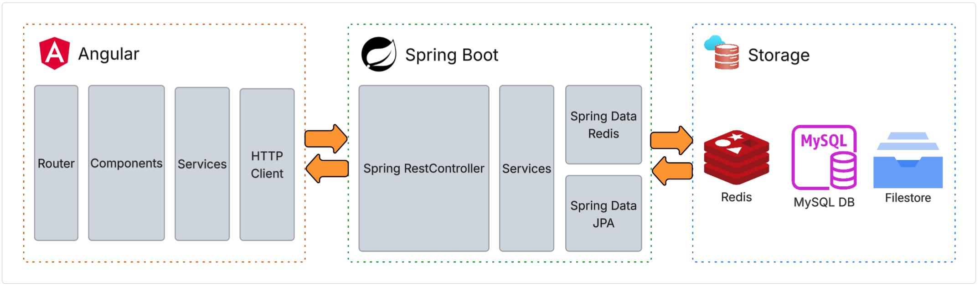Select the Spring Data Redis box
Screen dimensions: 980x286
coord(603,125)
